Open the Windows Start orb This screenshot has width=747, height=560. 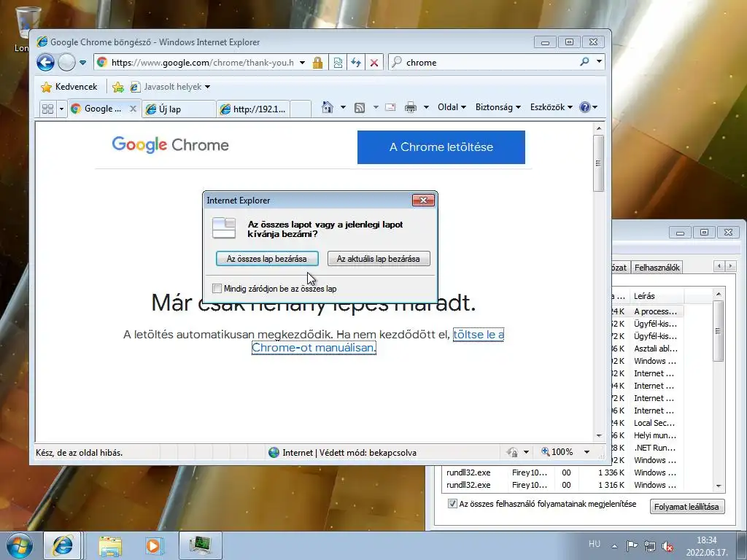(20, 545)
